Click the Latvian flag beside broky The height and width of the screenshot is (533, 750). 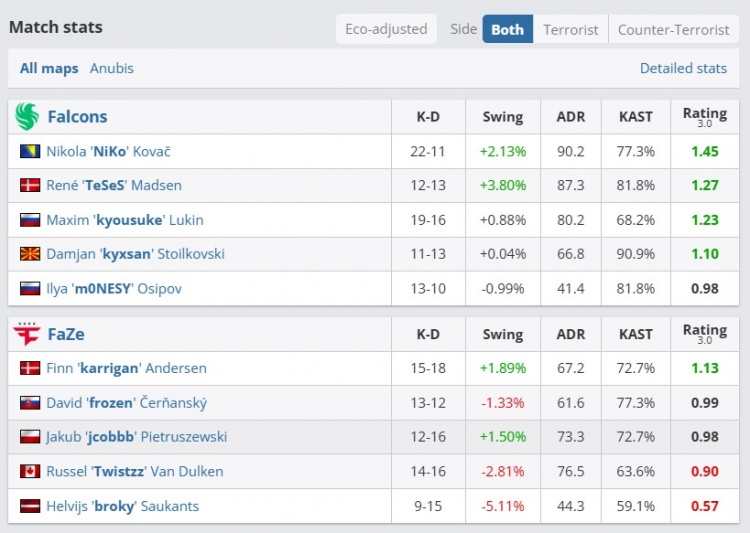tap(30, 506)
